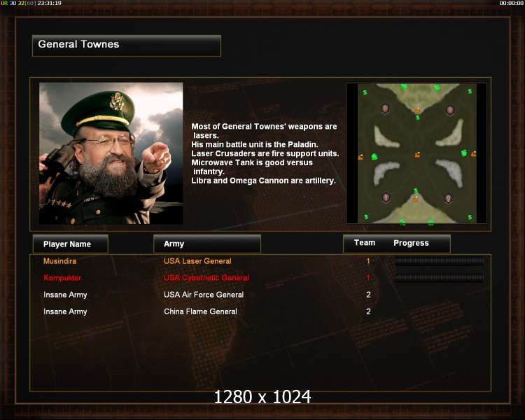Select the orange derrick icon on the minimap's left edge

(x=360, y=157)
